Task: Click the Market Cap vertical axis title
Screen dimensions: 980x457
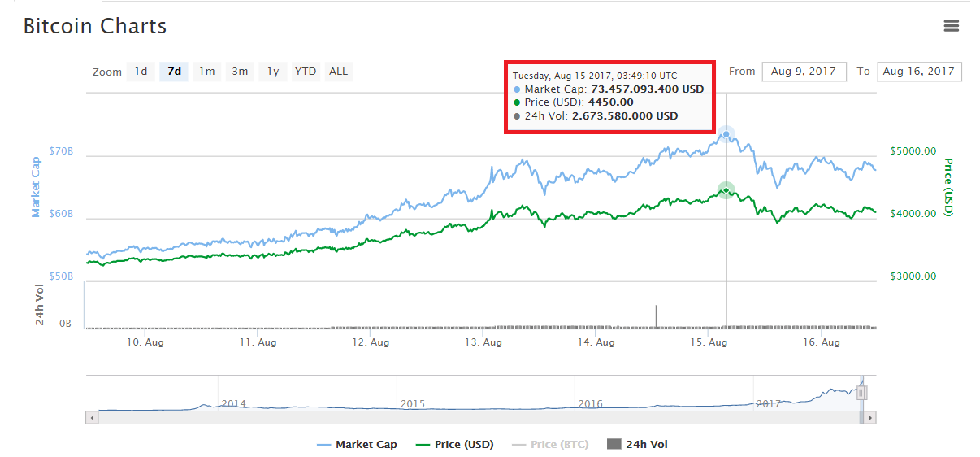Action: tap(36, 187)
